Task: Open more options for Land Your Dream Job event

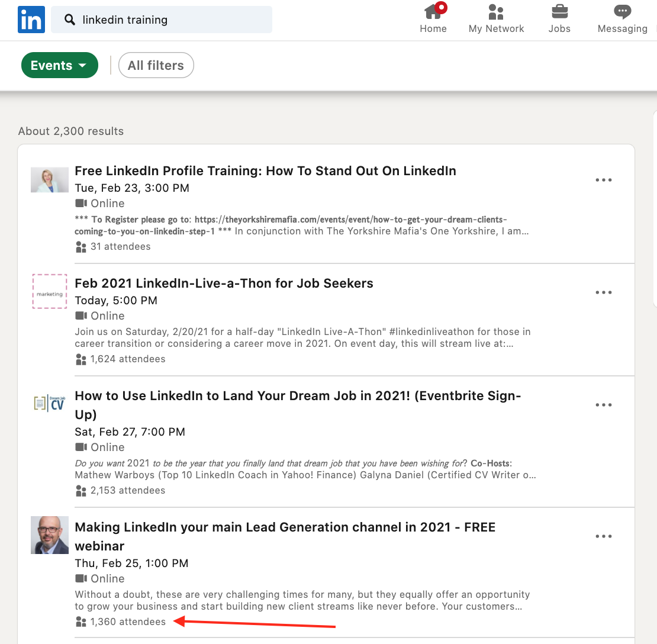Action: coord(603,405)
